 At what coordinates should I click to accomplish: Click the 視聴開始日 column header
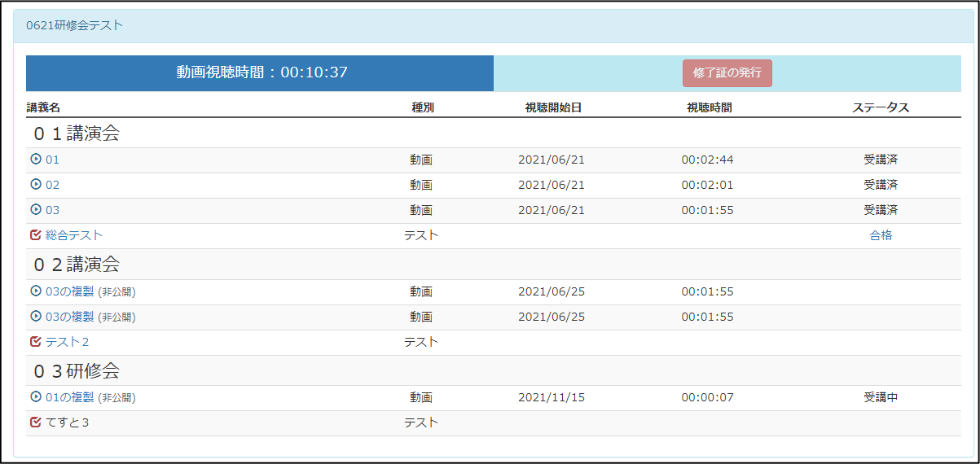coord(553,107)
